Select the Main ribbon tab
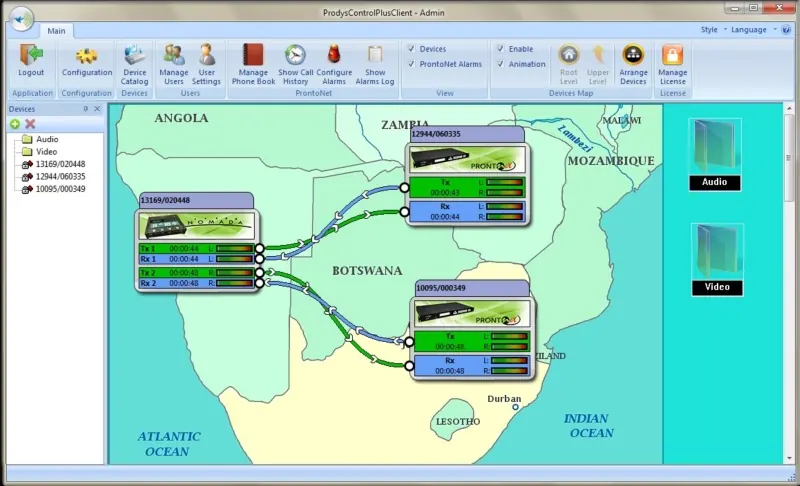The width and height of the screenshot is (800, 486). coord(56,31)
